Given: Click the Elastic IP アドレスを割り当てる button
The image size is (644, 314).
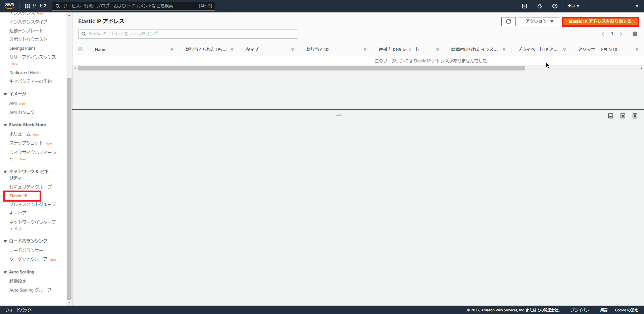Looking at the screenshot, I should [x=600, y=21].
